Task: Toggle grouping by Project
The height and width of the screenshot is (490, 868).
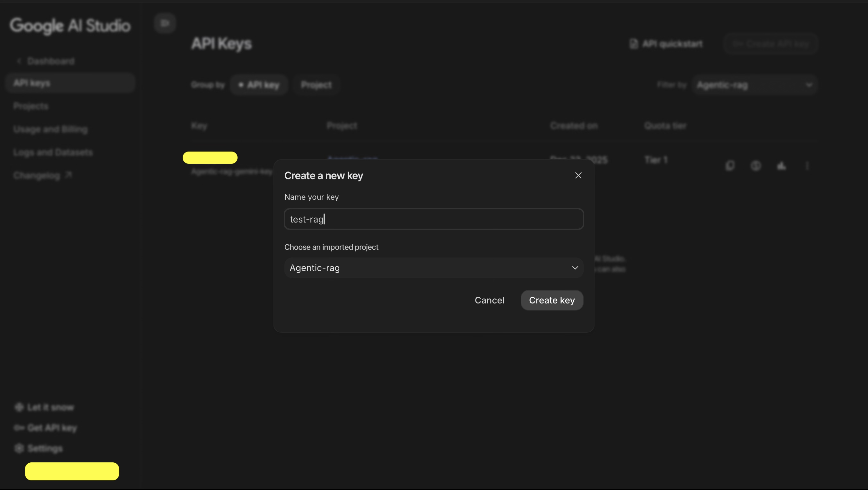Action: (316, 84)
